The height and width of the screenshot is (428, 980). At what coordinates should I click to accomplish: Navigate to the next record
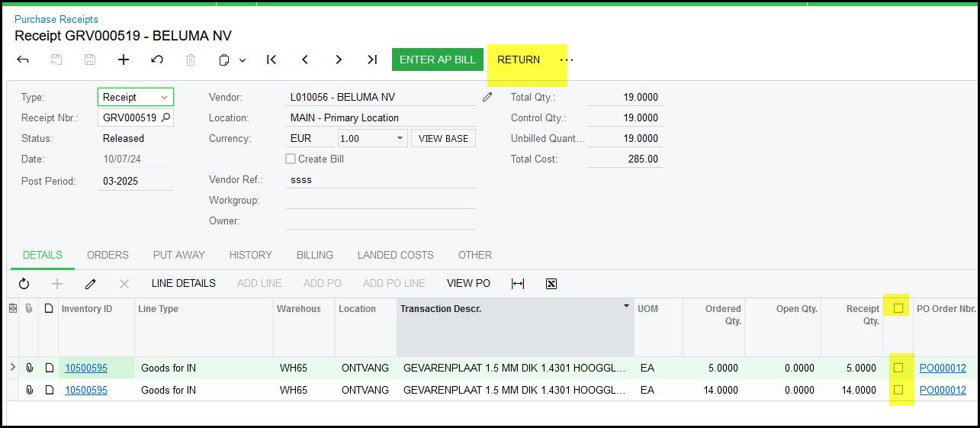pos(339,60)
